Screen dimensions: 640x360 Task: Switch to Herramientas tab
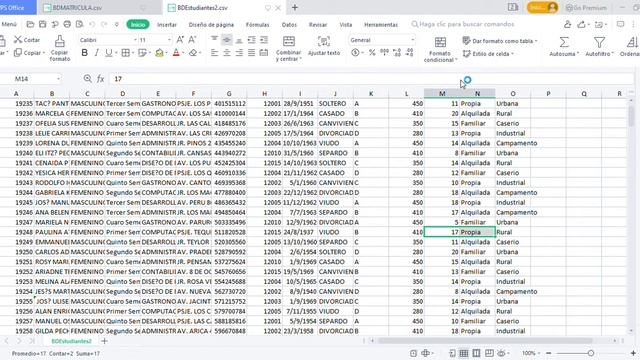[x=381, y=24]
